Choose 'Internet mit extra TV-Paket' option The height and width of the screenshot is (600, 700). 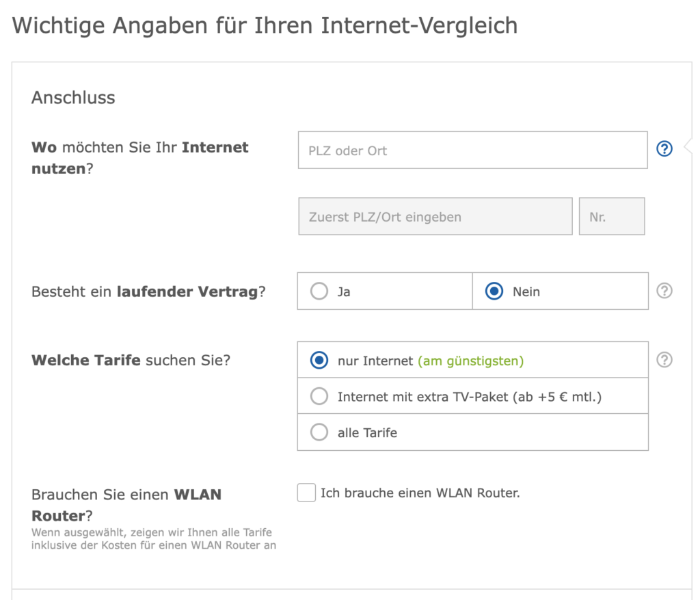point(473,396)
